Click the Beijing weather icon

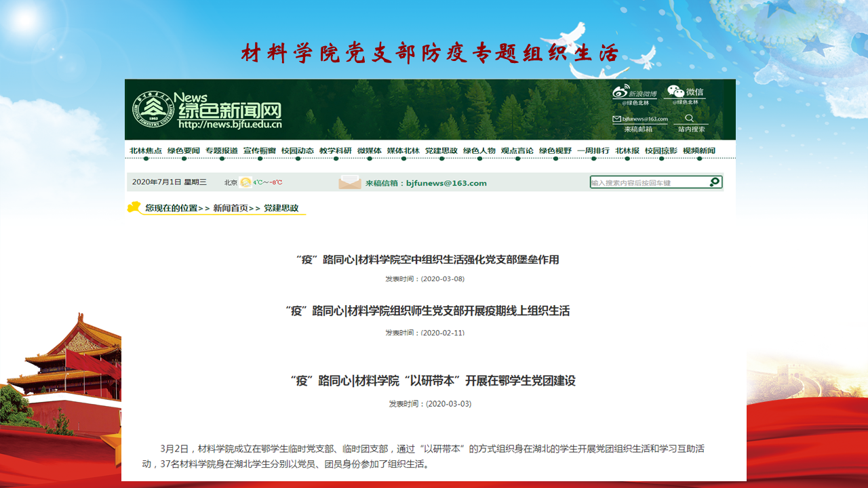point(245,182)
